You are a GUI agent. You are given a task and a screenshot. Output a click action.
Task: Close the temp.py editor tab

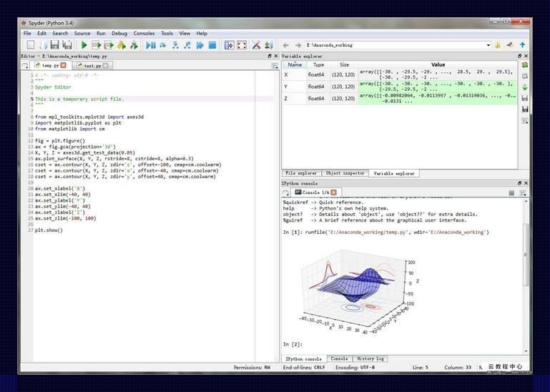click(63, 65)
